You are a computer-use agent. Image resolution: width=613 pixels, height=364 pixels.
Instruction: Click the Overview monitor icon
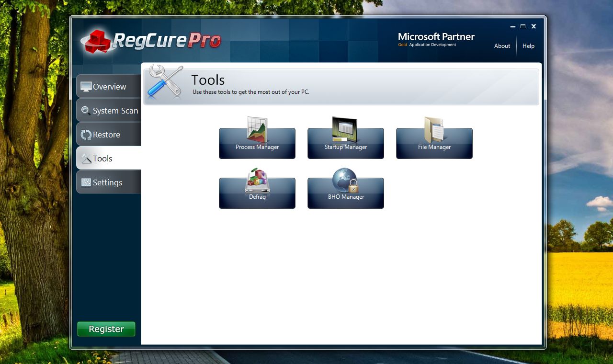pos(86,87)
